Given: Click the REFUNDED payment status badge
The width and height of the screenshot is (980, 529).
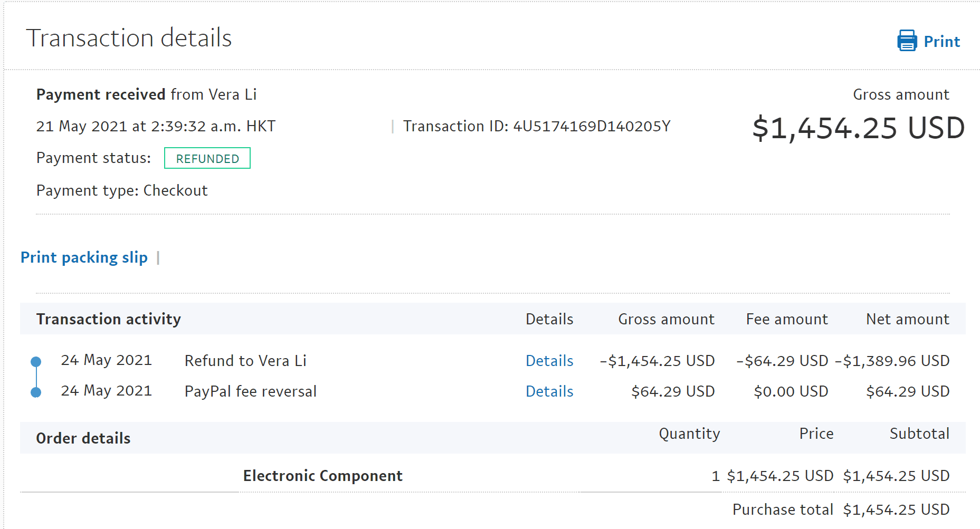Looking at the screenshot, I should tap(207, 158).
